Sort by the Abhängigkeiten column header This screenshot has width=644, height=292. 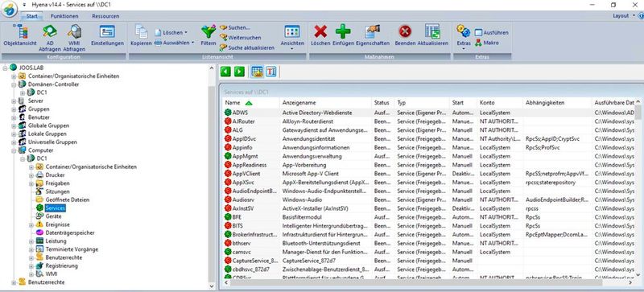[557, 103]
